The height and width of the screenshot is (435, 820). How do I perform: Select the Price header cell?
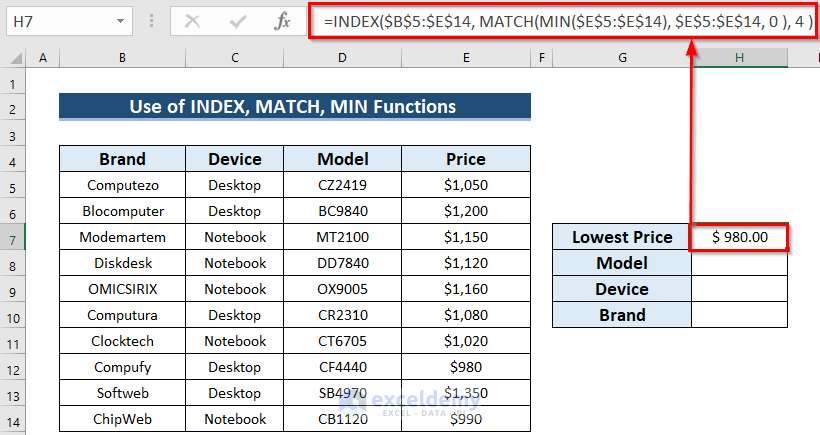(x=466, y=159)
